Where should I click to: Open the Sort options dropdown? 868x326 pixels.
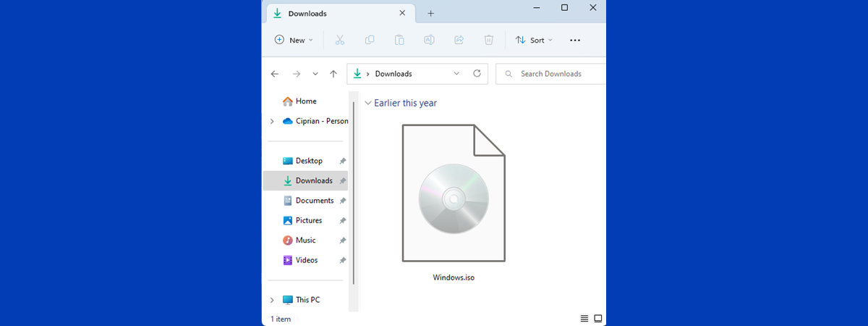click(x=534, y=40)
